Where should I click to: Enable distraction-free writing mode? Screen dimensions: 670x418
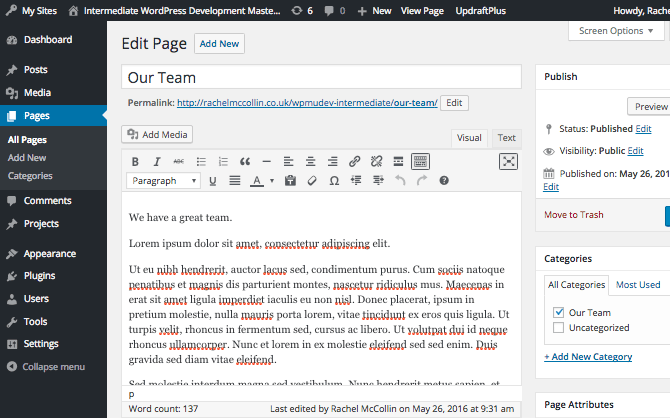pos(508,161)
